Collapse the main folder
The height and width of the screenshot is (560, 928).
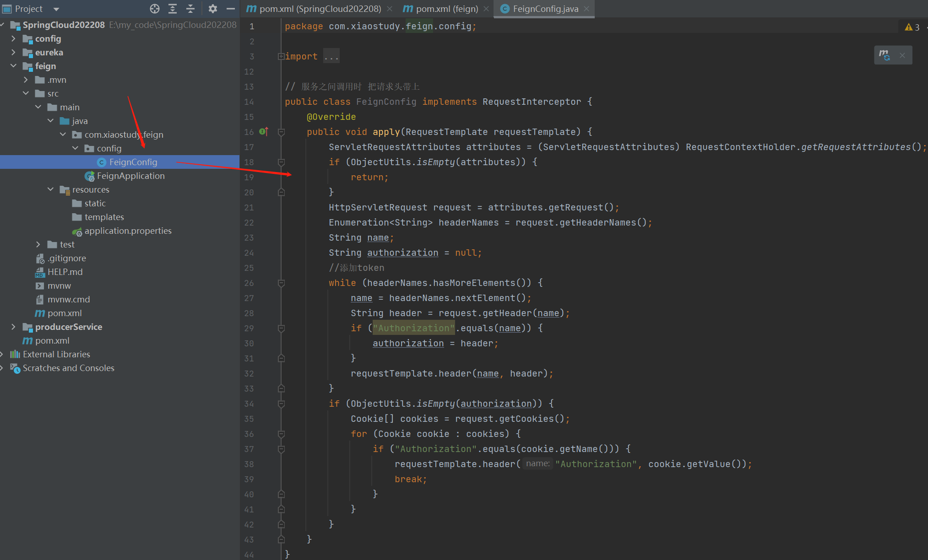(x=38, y=107)
